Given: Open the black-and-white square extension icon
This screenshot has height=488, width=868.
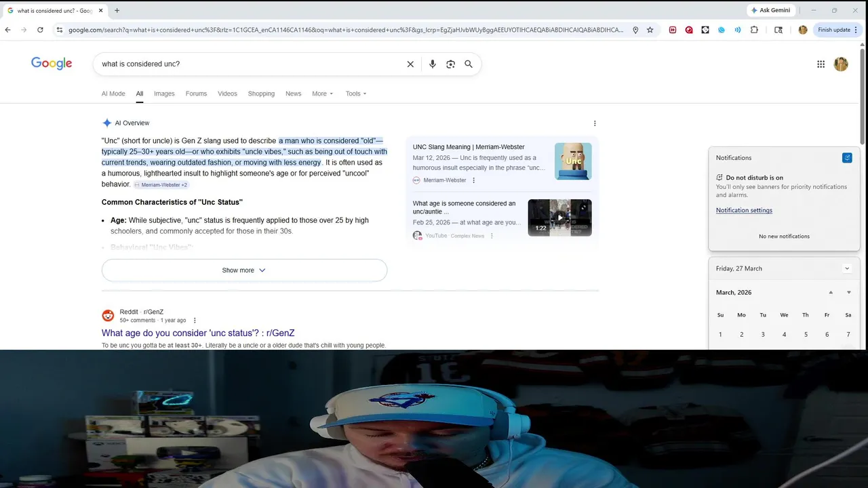Looking at the screenshot, I should point(705,30).
